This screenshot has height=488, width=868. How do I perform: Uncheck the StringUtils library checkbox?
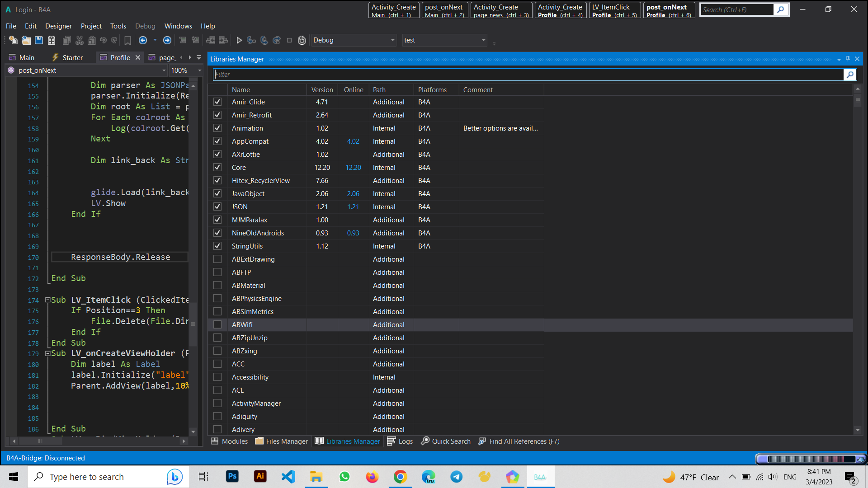point(217,246)
